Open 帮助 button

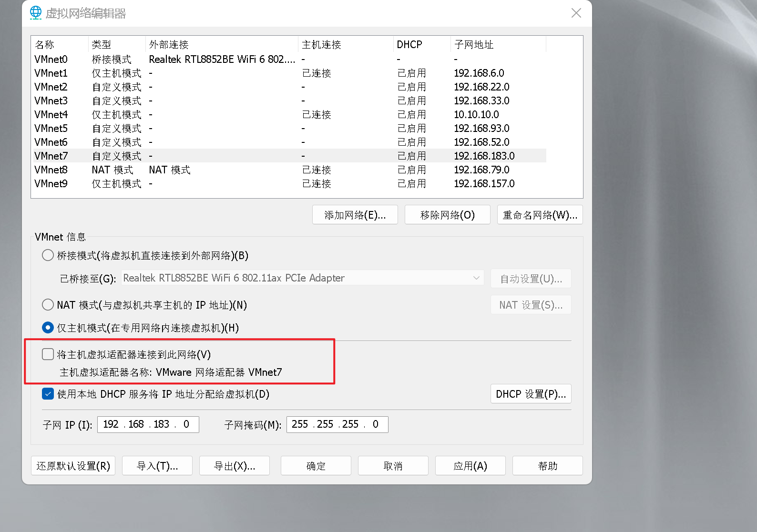point(548,465)
